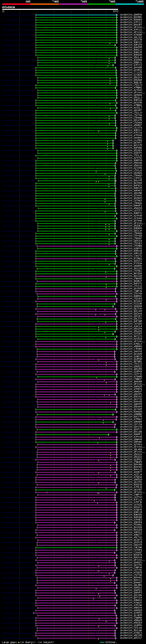Select the UniRef100_C5X746 label
The image size is (146, 644).
(x=131, y=575)
